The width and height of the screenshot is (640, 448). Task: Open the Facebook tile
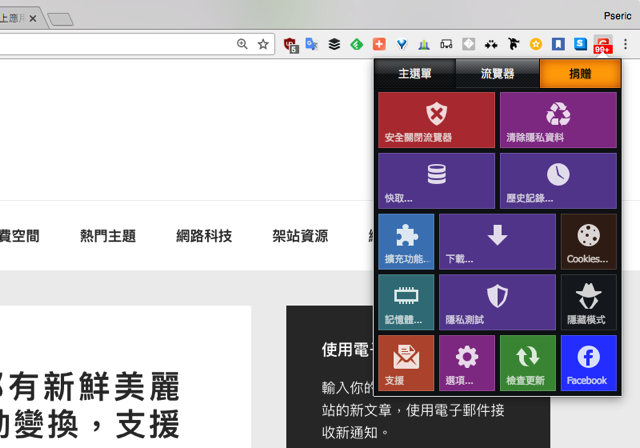coord(588,363)
